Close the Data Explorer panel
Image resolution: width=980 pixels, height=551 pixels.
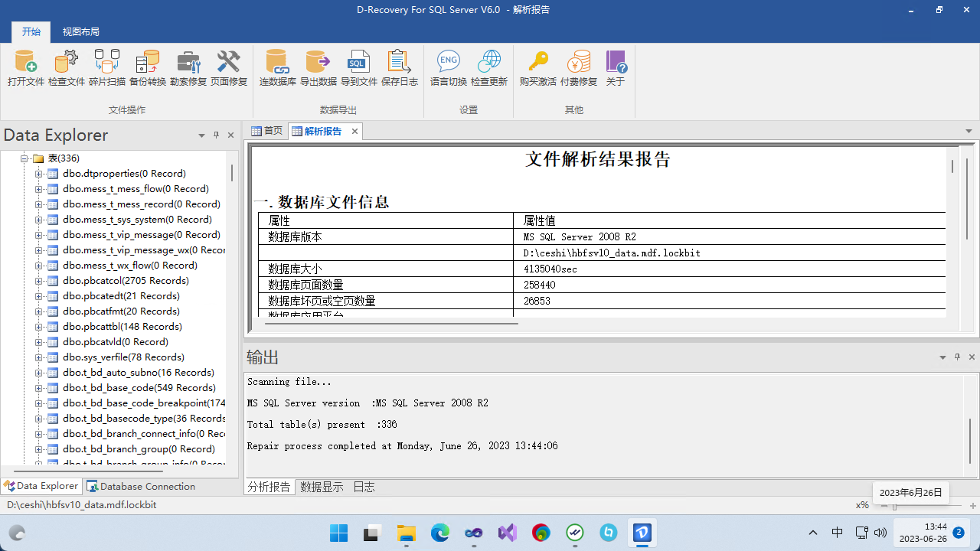click(x=231, y=135)
